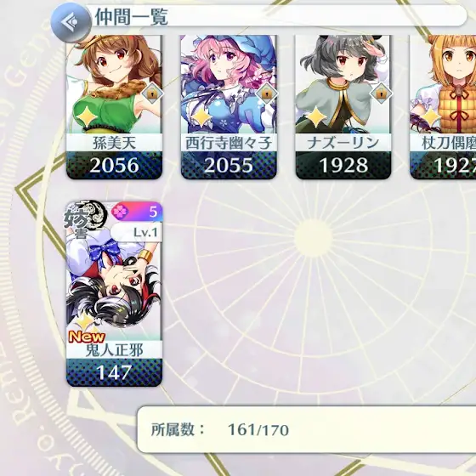Click the Lv.1 level badge
This screenshot has height=476, width=476.
tap(137, 232)
